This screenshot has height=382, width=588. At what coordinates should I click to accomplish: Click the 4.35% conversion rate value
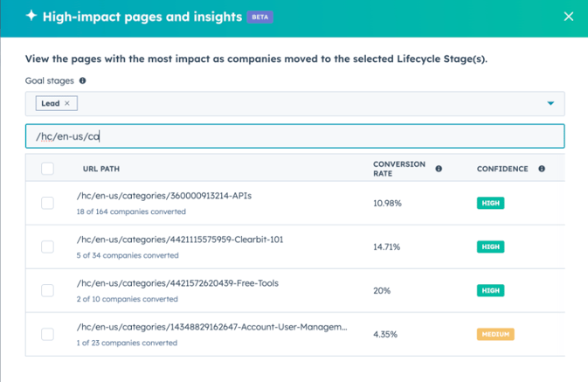385,334
